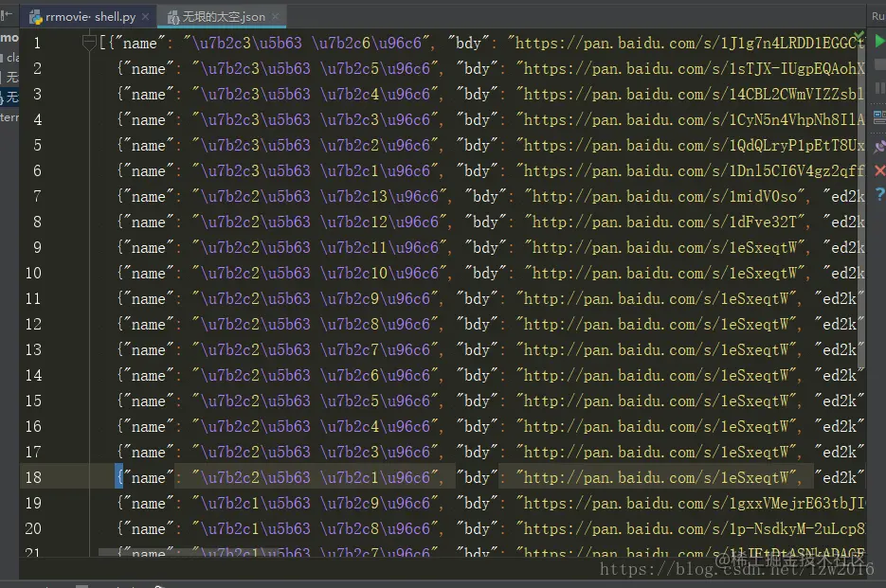
Task: Click line number 20 in the gutter
Action: pyautogui.click(x=33, y=528)
